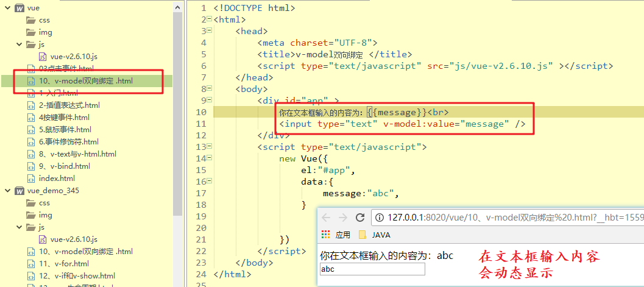The width and height of the screenshot is (644, 287).
Task: Click the v-model:value input line 11
Action: tap(402, 124)
